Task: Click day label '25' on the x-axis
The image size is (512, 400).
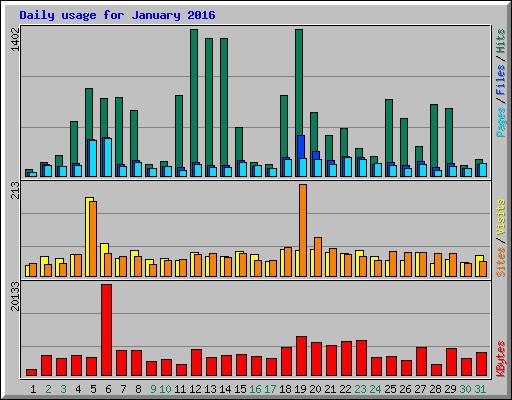Action: 390,389
